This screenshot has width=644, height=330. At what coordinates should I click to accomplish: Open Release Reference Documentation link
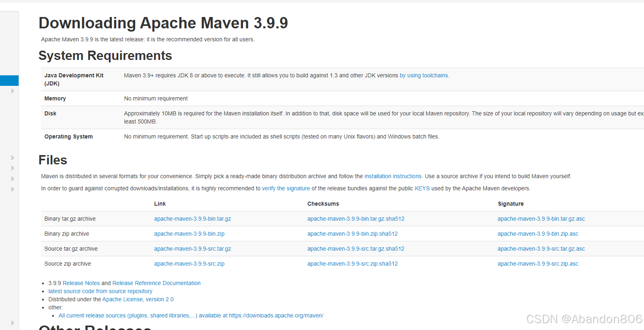click(156, 283)
